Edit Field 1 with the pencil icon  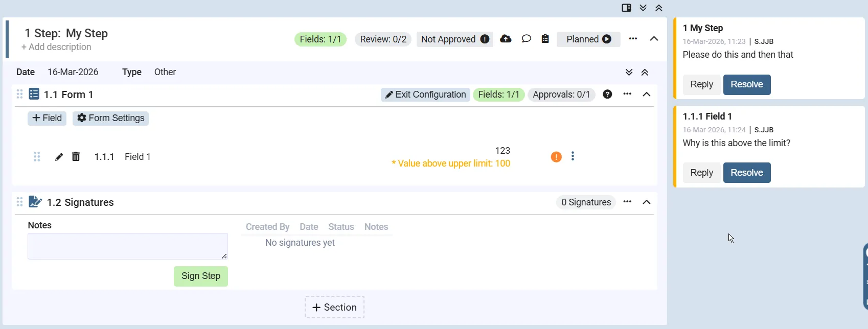click(x=59, y=157)
